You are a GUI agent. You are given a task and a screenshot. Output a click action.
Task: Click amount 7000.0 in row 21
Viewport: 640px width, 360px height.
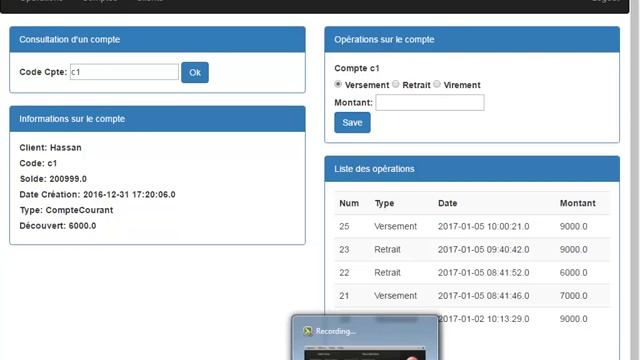(573, 296)
